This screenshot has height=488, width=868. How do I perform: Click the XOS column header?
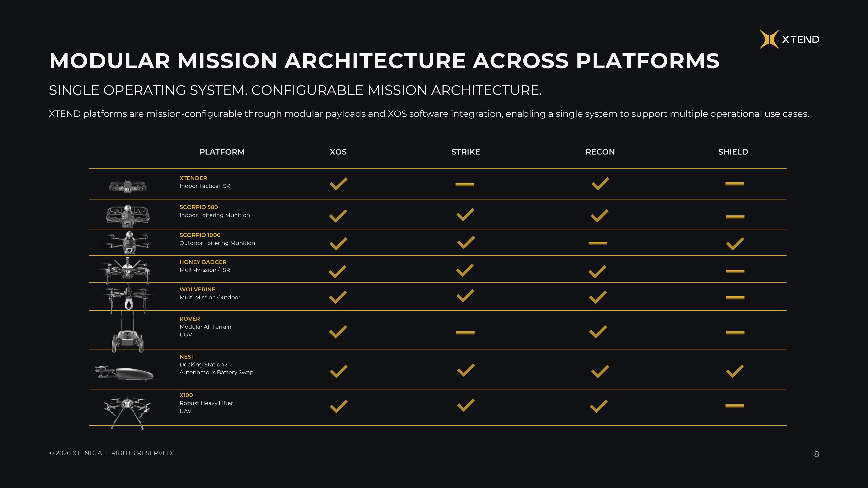tap(338, 152)
